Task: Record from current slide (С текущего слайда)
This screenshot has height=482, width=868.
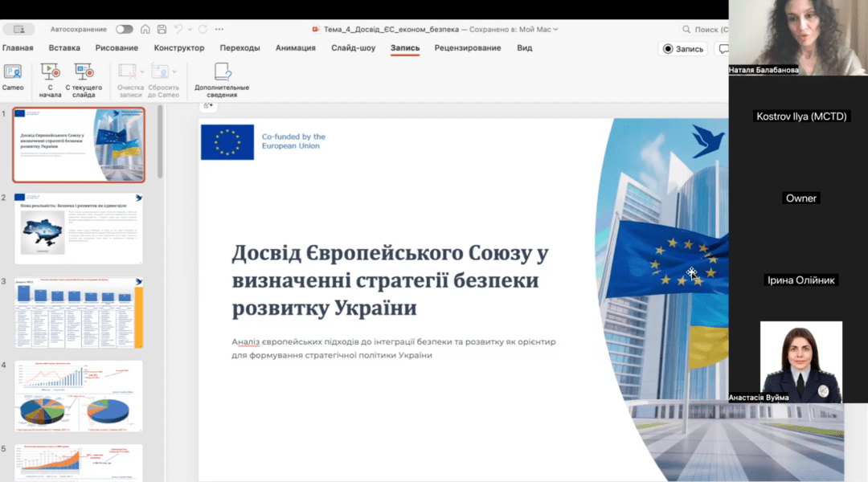Action: pos(84,72)
